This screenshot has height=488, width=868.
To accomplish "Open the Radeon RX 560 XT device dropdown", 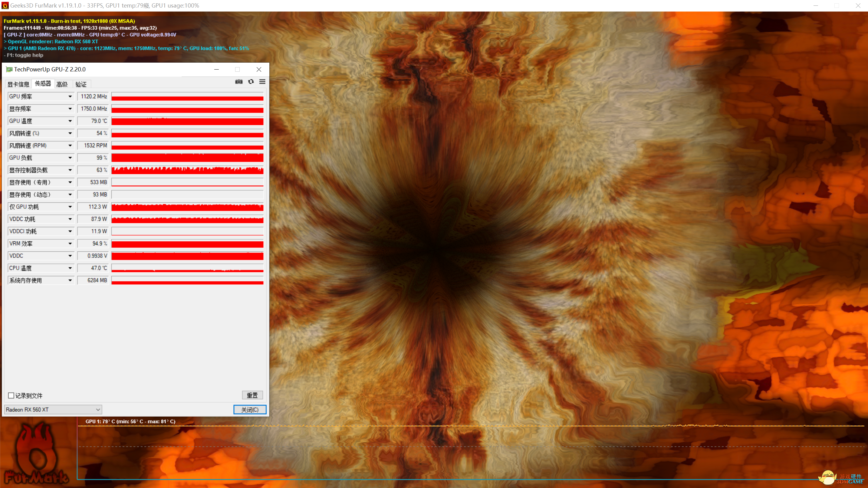I will pos(53,410).
